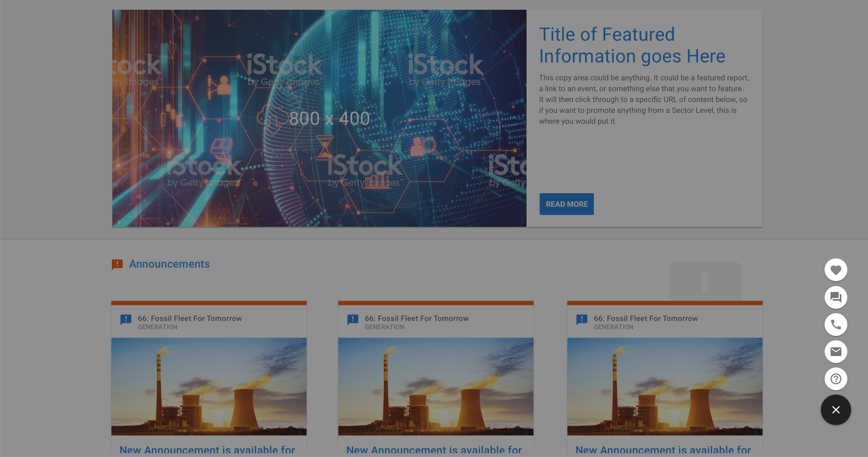Click the first card's GENERATION label
Screen dimensions: 868x457
point(157,327)
